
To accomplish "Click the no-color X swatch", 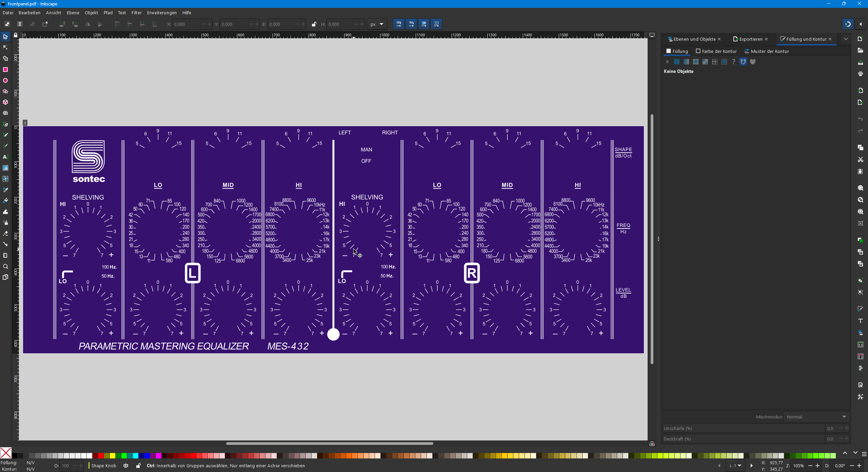I will point(6,453).
